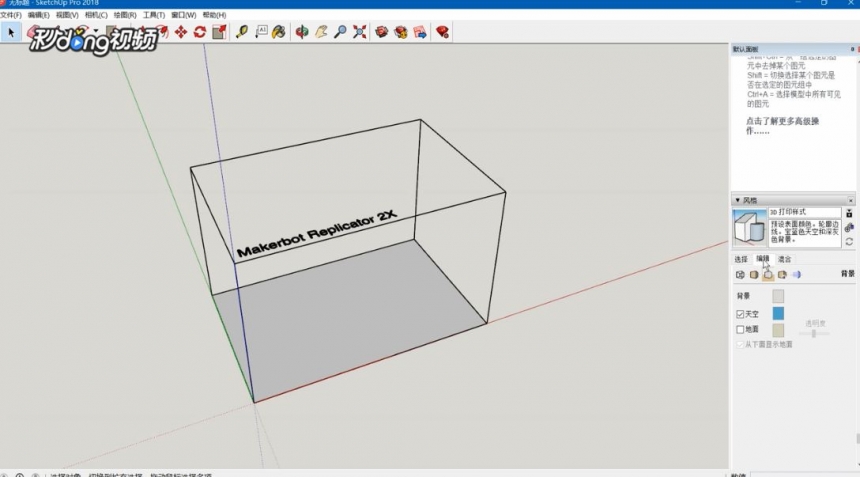
Task: Collapse the 风格 styles panel
Action: click(x=738, y=200)
